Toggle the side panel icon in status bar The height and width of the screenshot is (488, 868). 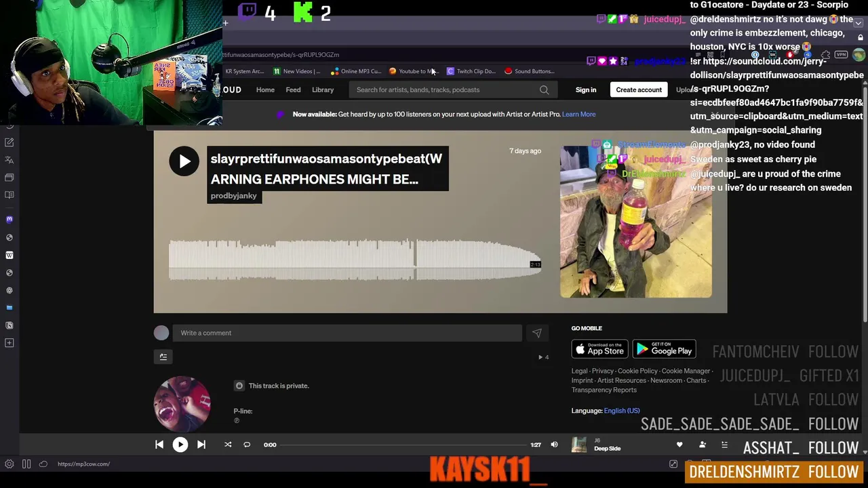click(26, 464)
